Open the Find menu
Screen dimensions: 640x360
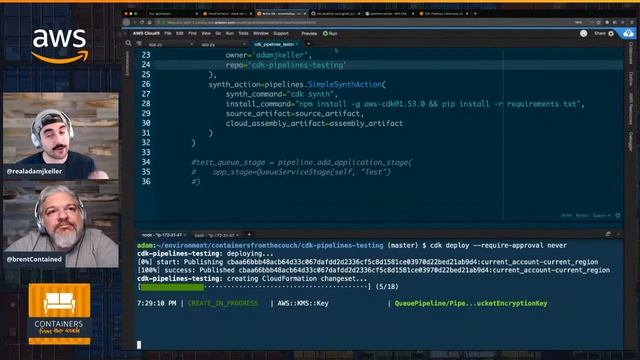tap(192, 33)
